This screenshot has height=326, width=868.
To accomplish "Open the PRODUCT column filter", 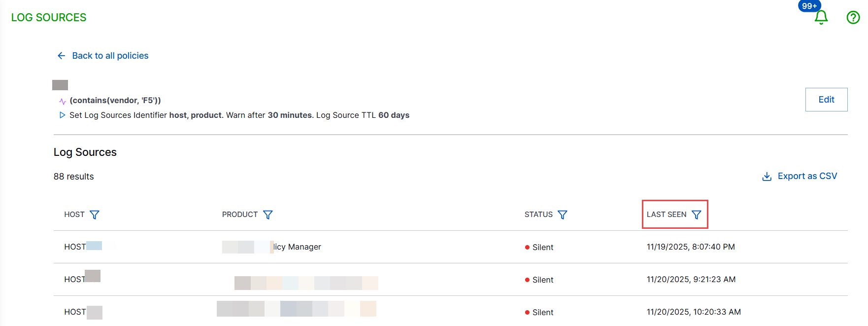I will click(267, 215).
